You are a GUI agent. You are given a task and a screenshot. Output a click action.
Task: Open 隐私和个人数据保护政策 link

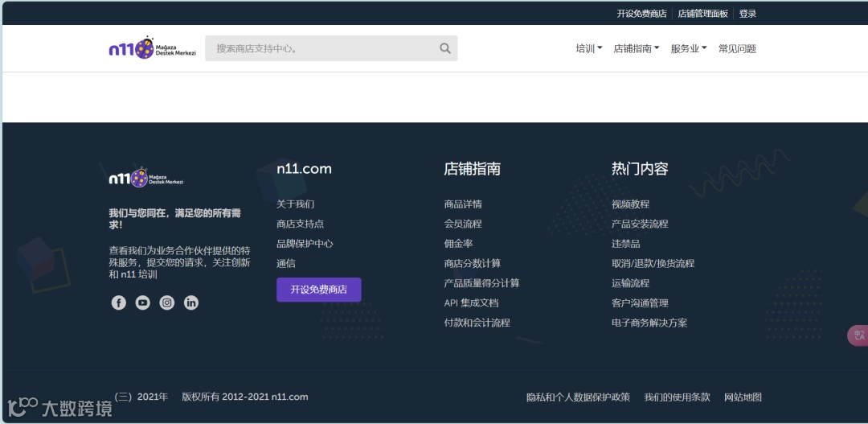(x=578, y=397)
